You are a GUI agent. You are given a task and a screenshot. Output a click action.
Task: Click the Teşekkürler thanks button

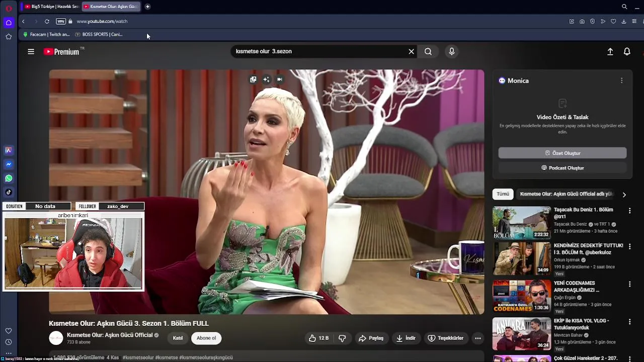click(x=446, y=338)
